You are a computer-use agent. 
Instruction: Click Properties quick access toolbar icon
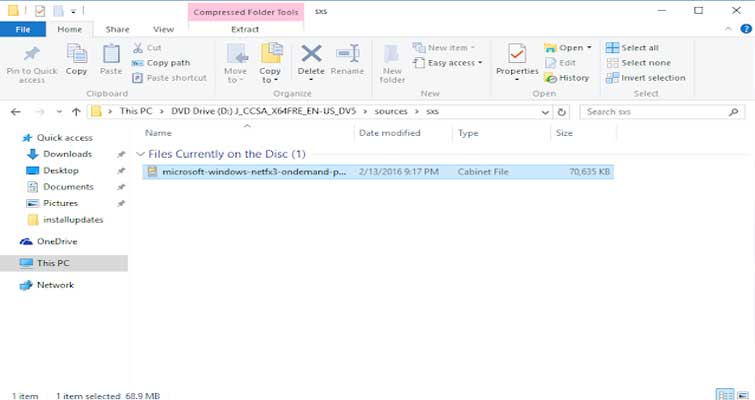(x=40, y=11)
